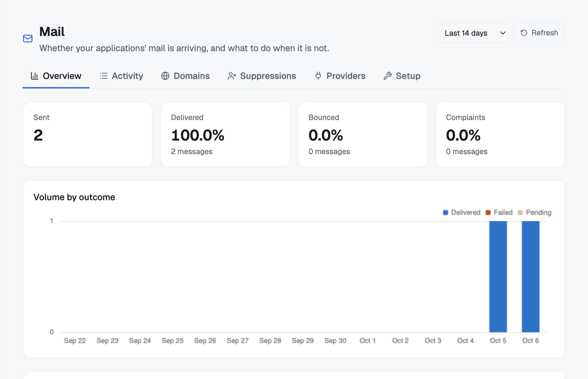Switch to the Overview tab
The width and height of the screenshot is (588, 379).
point(56,76)
